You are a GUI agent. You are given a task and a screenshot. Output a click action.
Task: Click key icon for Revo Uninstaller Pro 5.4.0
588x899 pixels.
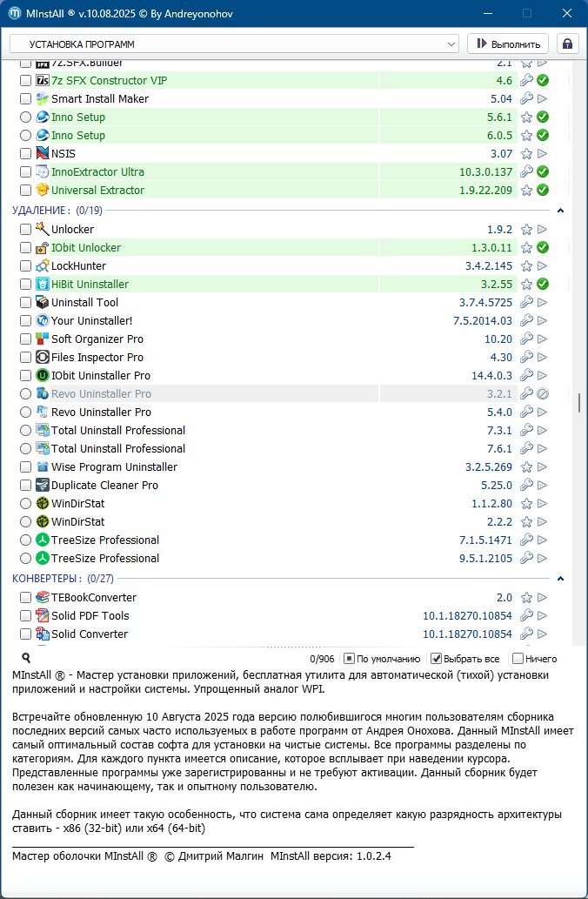(x=526, y=412)
